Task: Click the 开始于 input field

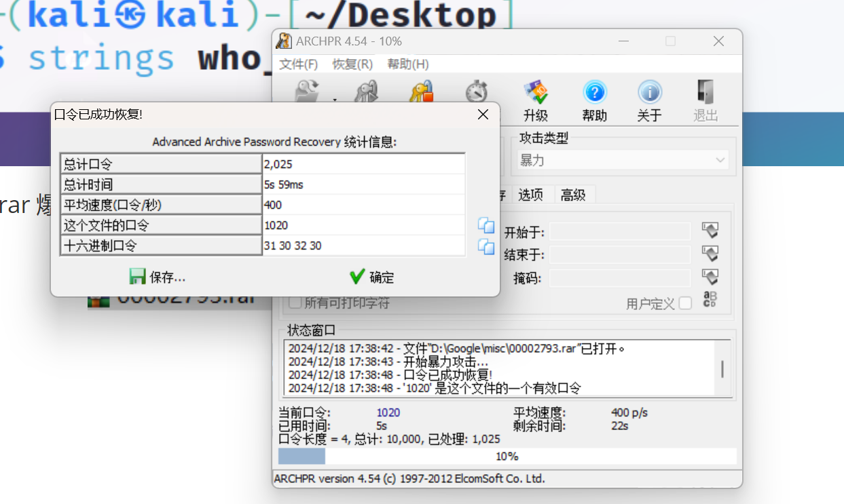Action: point(619,232)
